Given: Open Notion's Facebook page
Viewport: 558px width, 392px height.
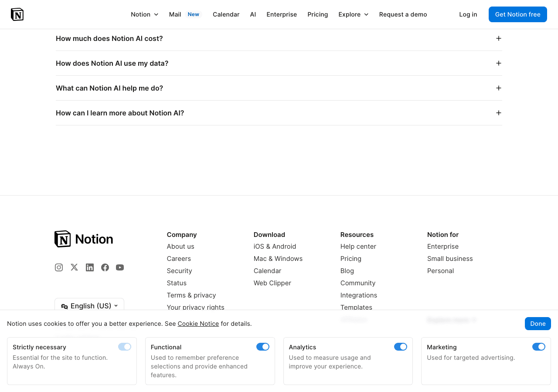Looking at the screenshot, I should click(x=105, y=267).
